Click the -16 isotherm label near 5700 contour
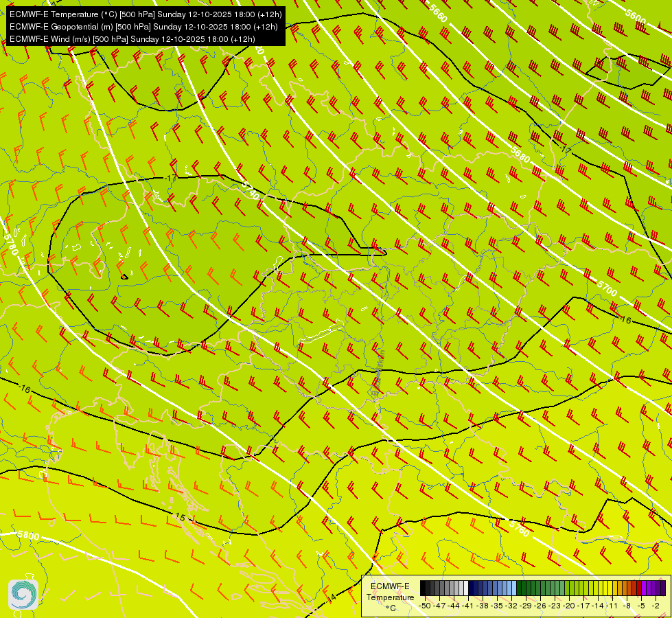Image resolution: width=672 pixels, height=618 pixels. (626, 320)
